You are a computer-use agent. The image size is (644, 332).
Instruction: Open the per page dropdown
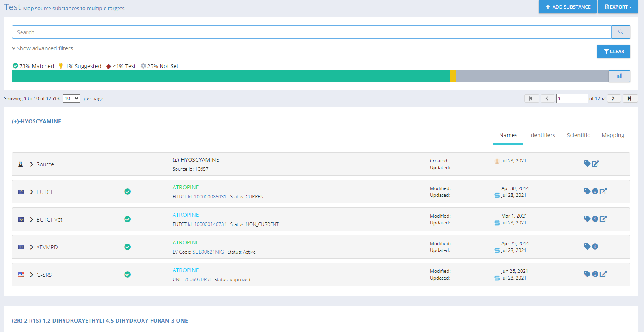pos(71,99)
